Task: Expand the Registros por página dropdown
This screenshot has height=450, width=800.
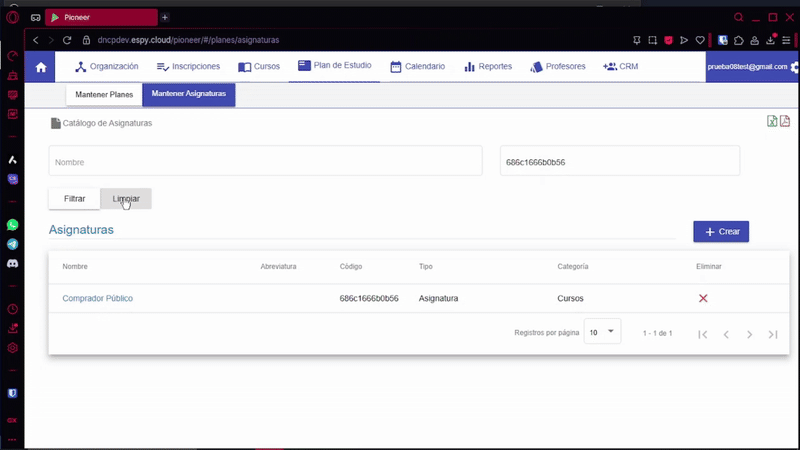Action: click(603, 332)
